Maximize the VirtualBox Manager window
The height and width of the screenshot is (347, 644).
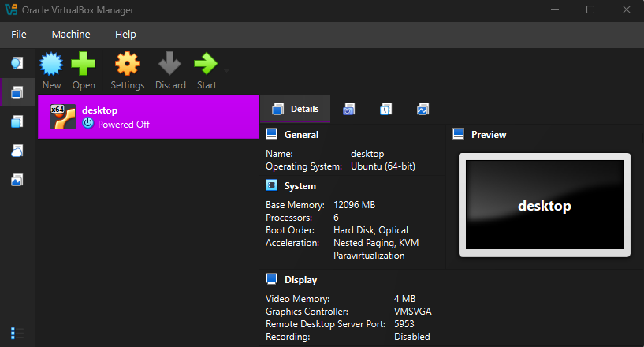[x=590, y=9]
